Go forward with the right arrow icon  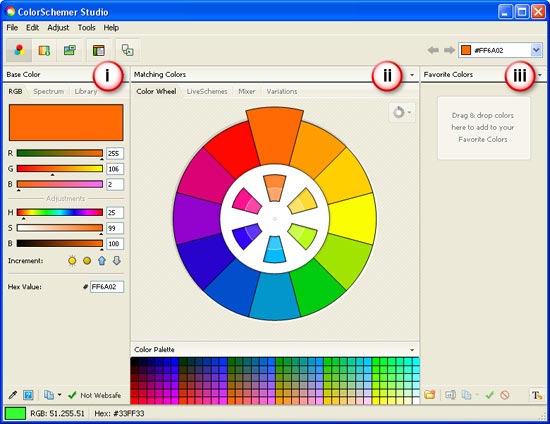click(x=449, y=51)
